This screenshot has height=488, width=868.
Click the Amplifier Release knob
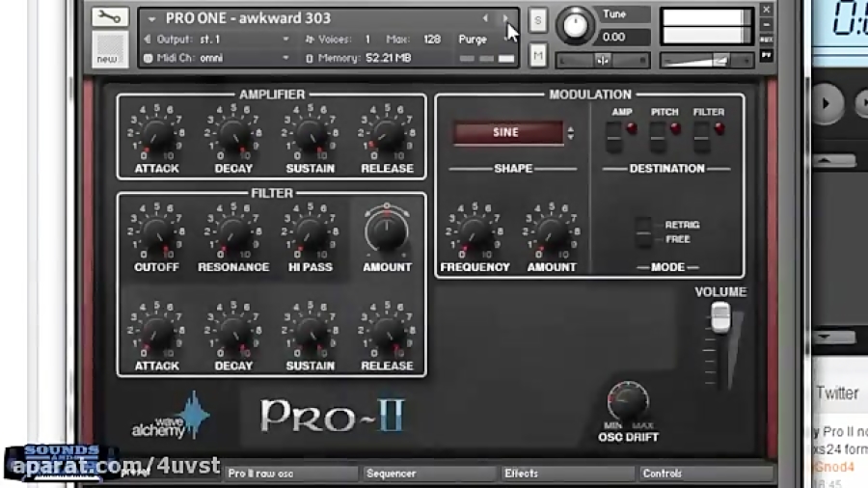tap(387, 133)
